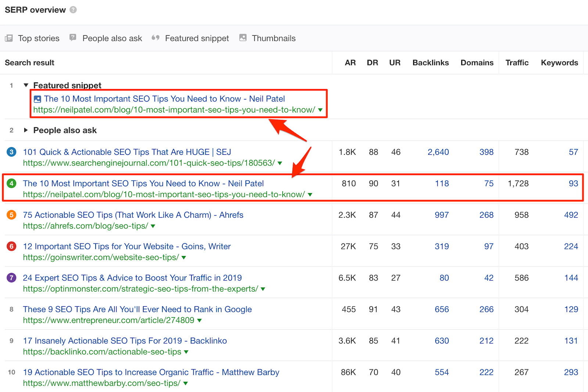Click the Traffic column header
Viewport: 588px width, 392px height.
(x=517, y=63)
